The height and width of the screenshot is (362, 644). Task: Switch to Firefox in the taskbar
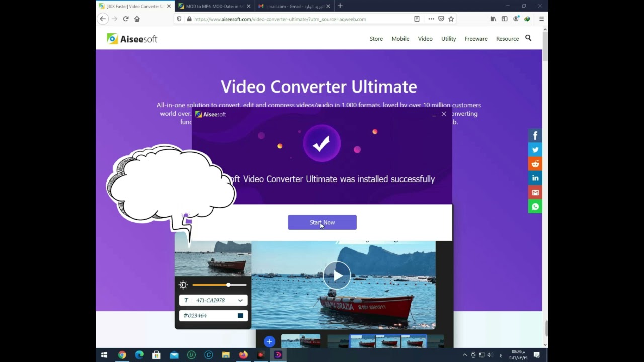244,355
